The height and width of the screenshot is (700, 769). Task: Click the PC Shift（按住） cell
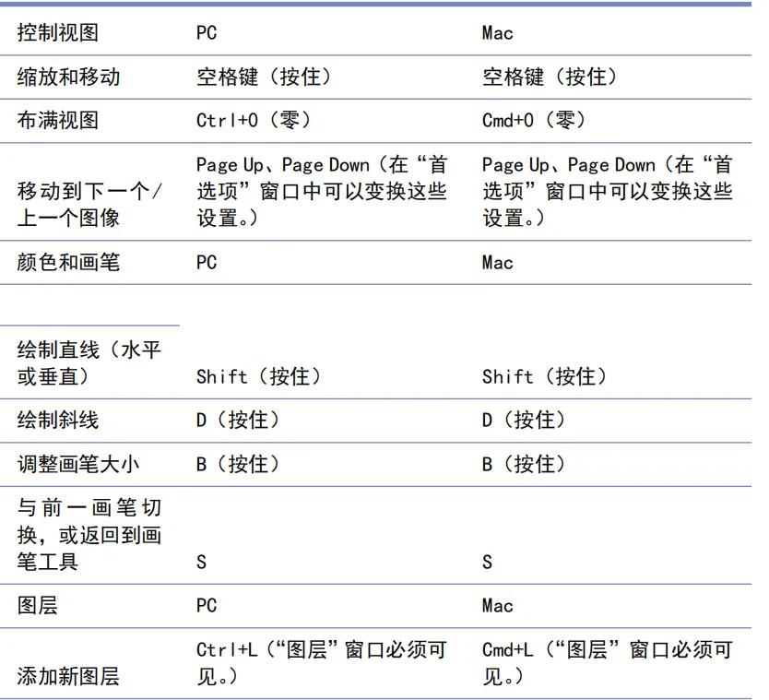(x=258, y=376)
